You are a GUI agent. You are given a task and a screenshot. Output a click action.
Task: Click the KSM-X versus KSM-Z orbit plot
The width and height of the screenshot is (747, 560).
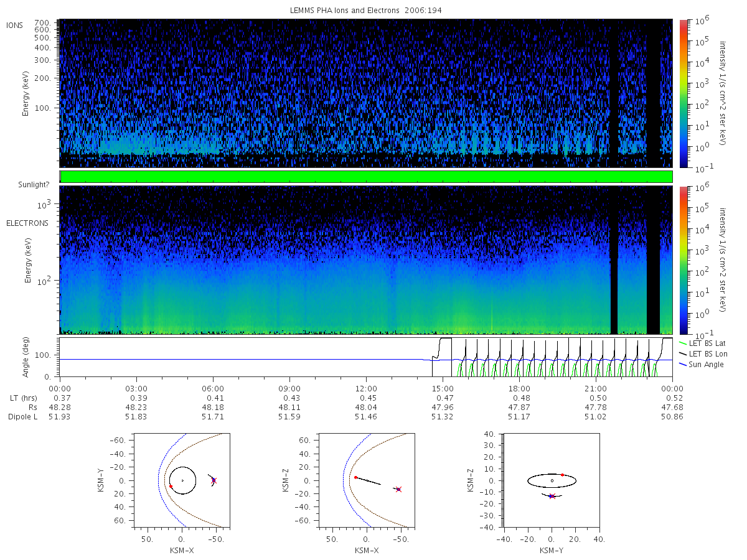point(367,480)
